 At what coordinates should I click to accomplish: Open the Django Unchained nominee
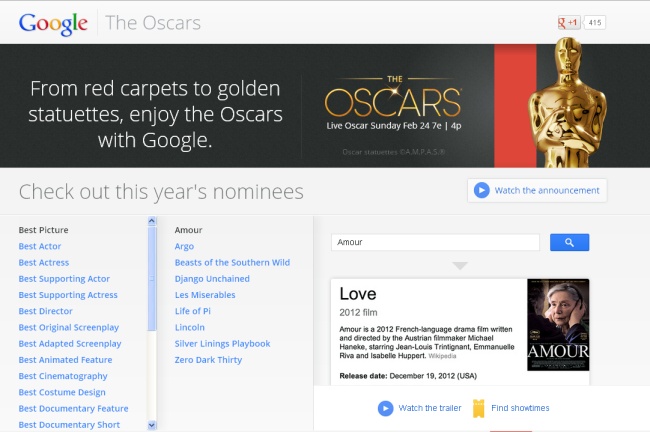pos(212,279)
